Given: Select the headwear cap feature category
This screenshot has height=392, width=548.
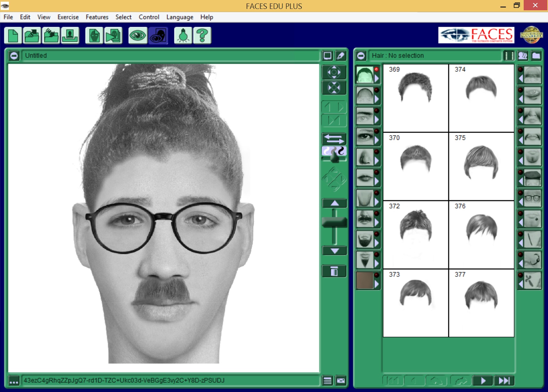Looking at the screenshot, I should pos(532,177).
